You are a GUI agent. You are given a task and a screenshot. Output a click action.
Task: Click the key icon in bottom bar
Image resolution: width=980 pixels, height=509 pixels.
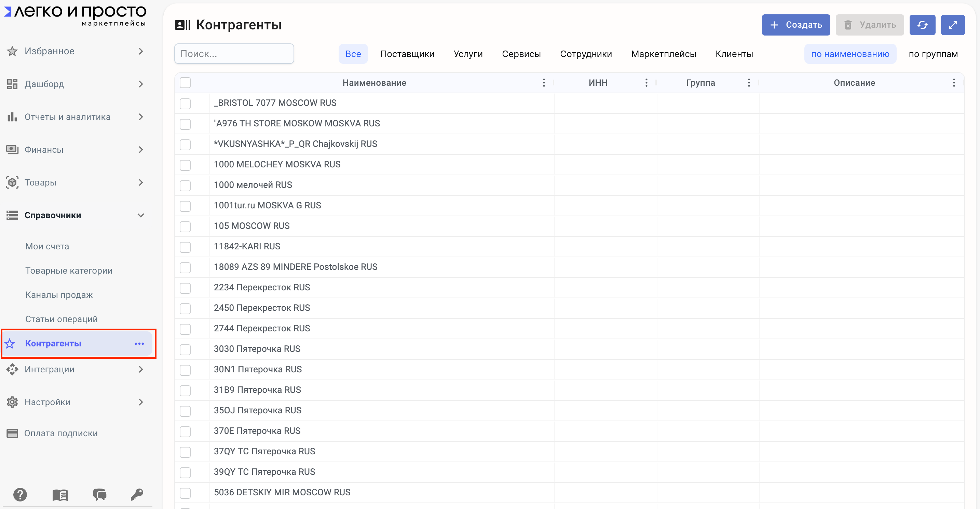click(x=137, y=494)
